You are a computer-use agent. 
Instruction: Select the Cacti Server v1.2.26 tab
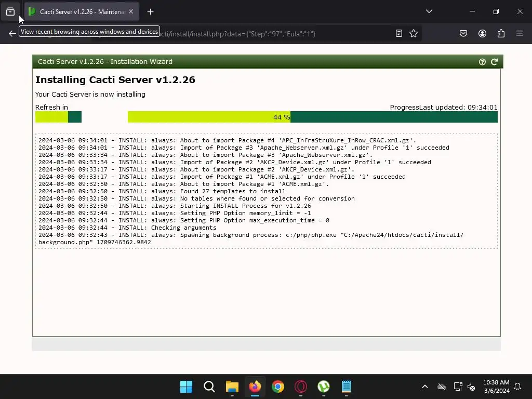[82, 11]
